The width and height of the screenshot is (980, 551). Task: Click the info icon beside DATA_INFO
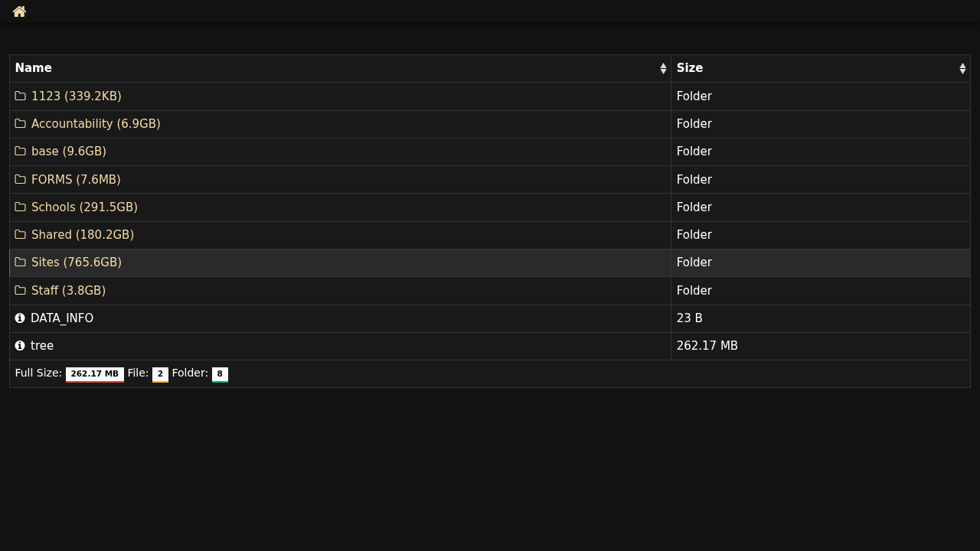pos(20,318)
